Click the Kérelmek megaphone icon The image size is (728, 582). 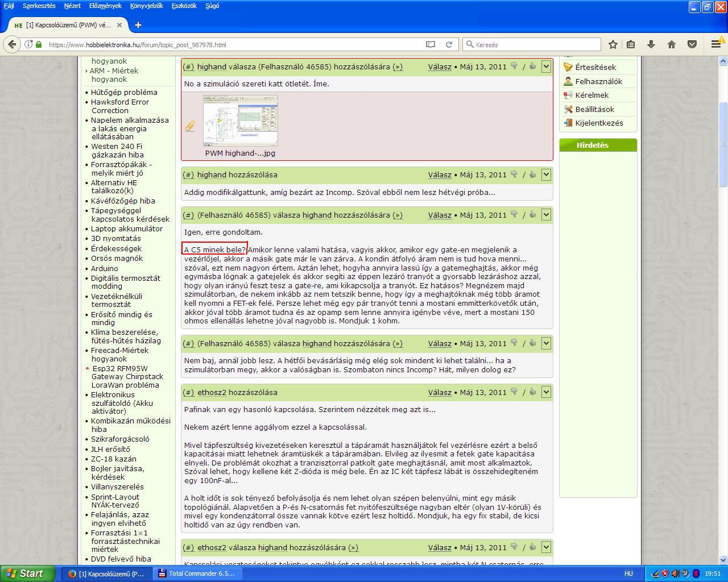coord(568,95)
